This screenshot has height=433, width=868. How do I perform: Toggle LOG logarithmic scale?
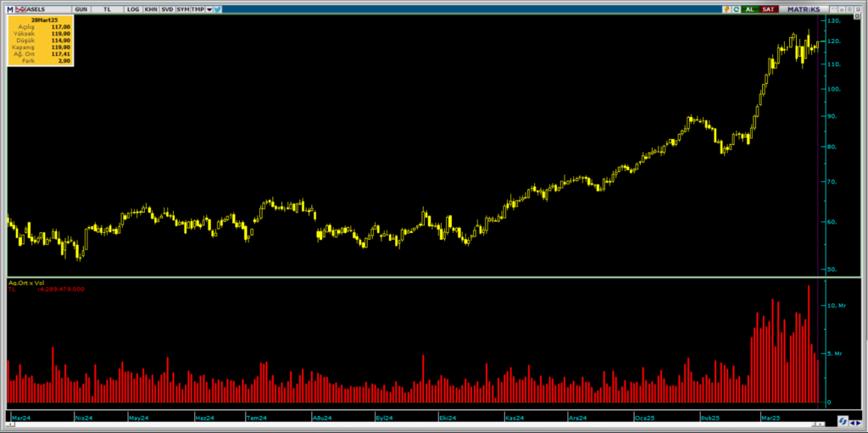pyautogui.click(x=133, y=8)
